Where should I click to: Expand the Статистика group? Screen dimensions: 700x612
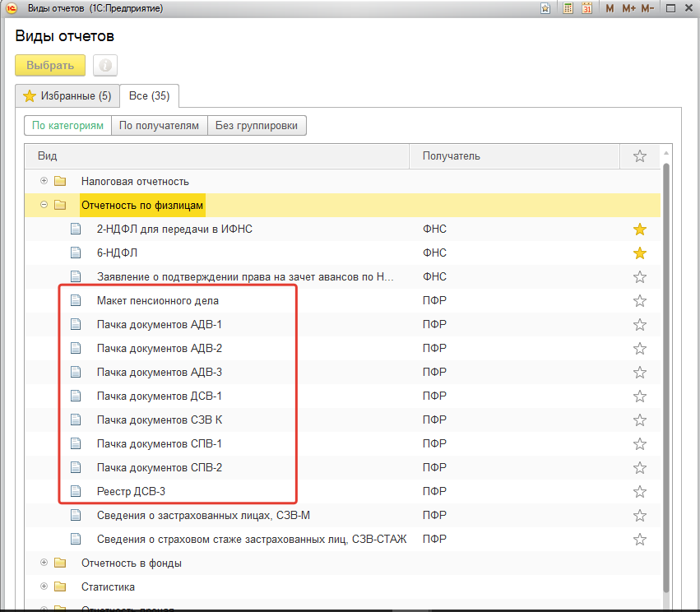pos(44,586)
